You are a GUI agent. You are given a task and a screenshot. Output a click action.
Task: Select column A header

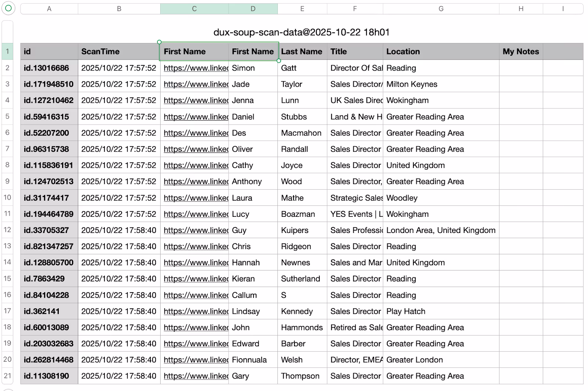coord(49,9)
